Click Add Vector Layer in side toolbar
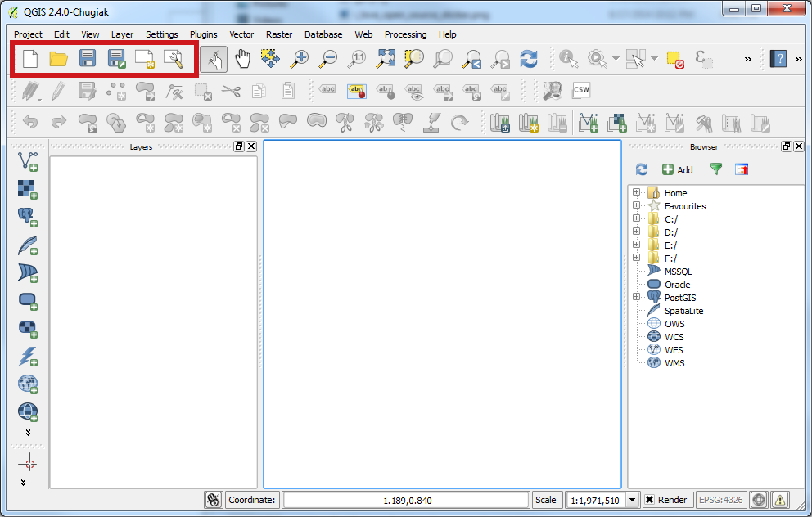Screen dimensions: 812x517 pyautogui.click(x=28, y=161)
